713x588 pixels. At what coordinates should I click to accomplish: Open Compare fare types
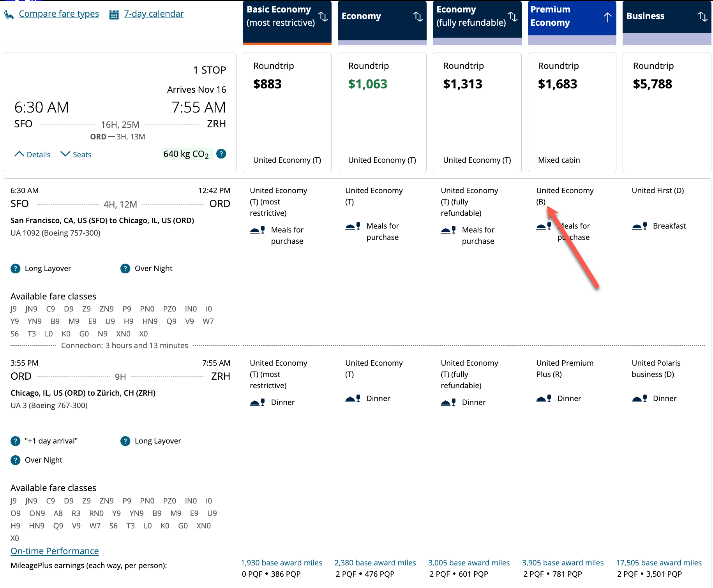click(x=59, y=13)
